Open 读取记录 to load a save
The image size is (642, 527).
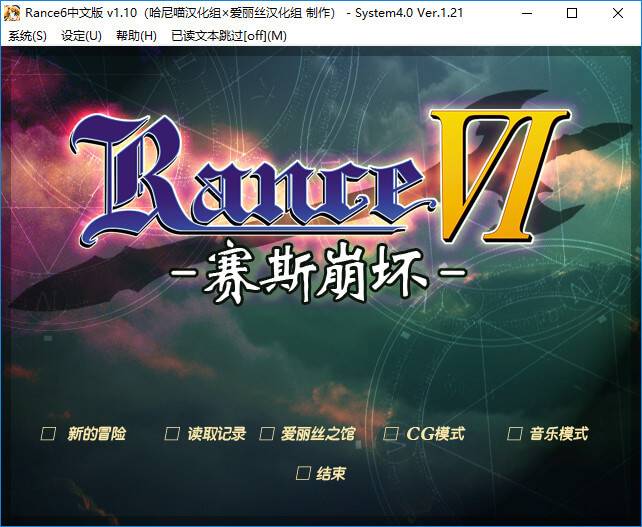tap(216, 434)
